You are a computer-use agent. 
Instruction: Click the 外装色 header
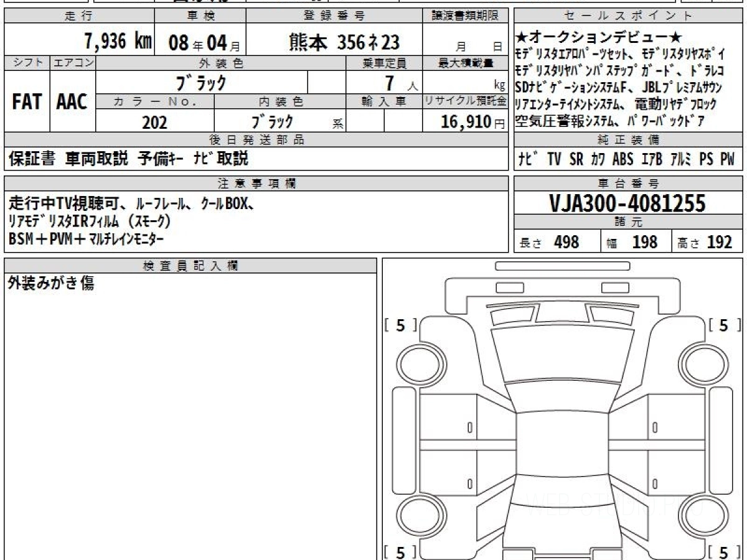(x=221, y=63)
